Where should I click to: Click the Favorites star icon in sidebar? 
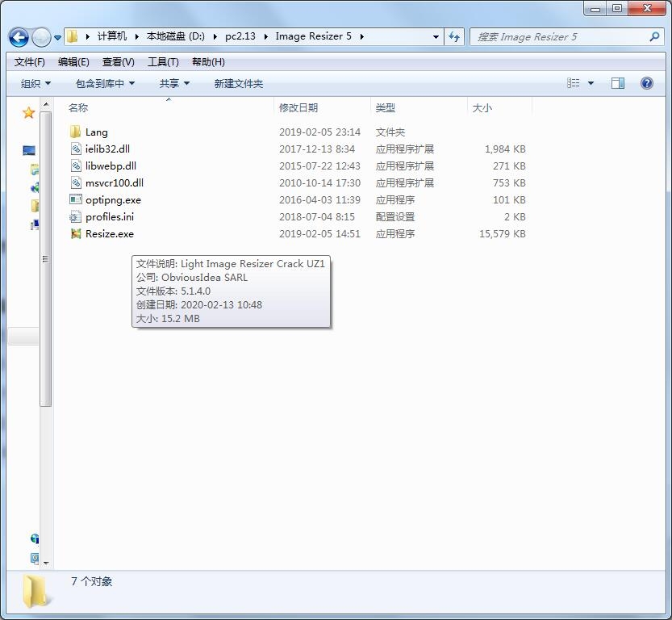click(29, 113)
